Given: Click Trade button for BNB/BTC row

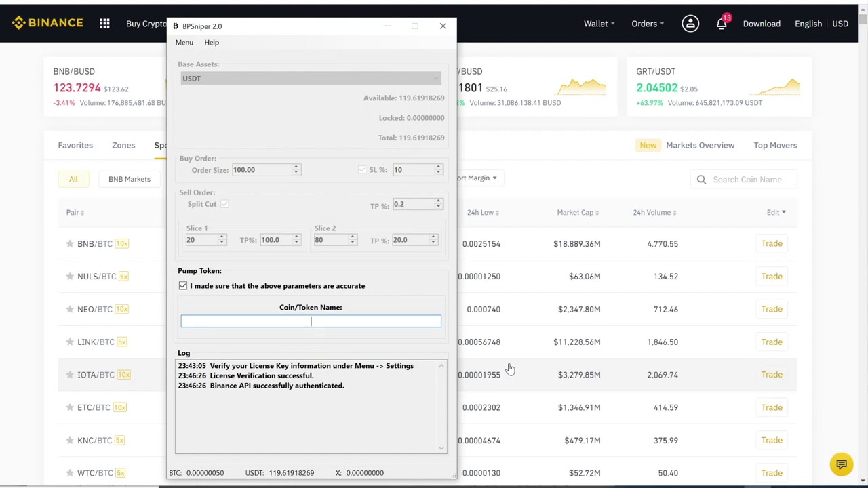Looking at the screenshot, I should coord(772,243).
